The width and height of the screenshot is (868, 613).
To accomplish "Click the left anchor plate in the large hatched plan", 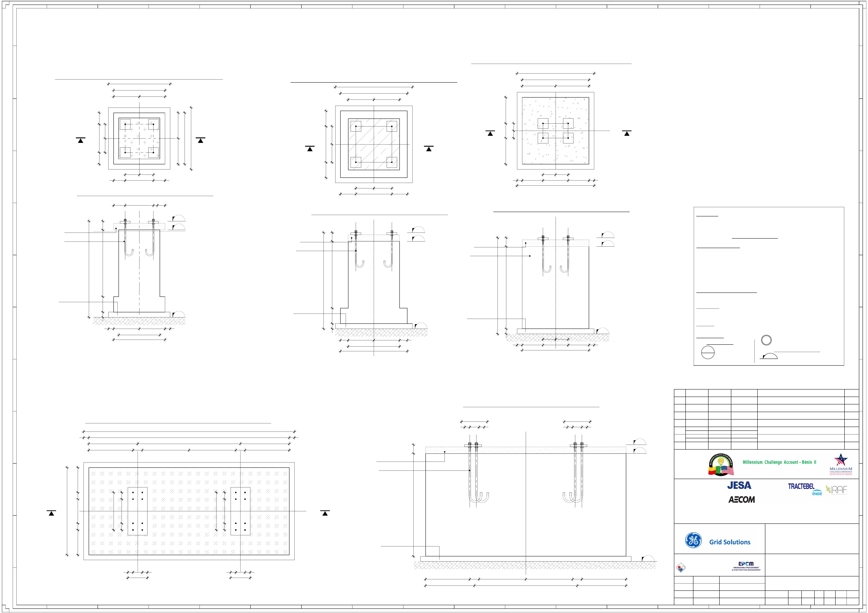I will 138,511.
